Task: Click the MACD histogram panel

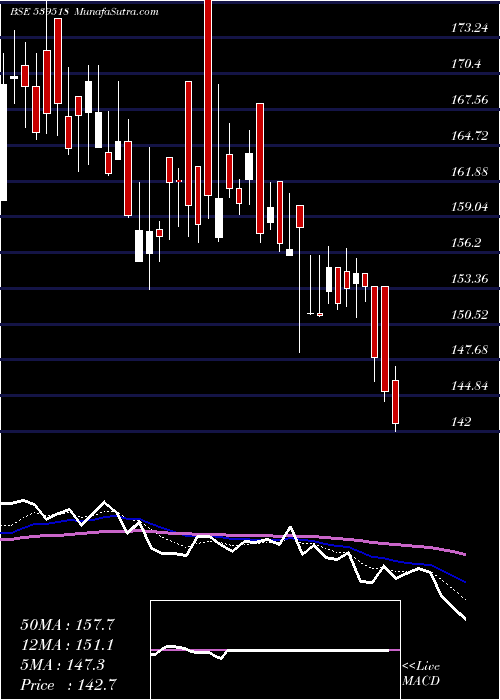Action: click(275, 650)
